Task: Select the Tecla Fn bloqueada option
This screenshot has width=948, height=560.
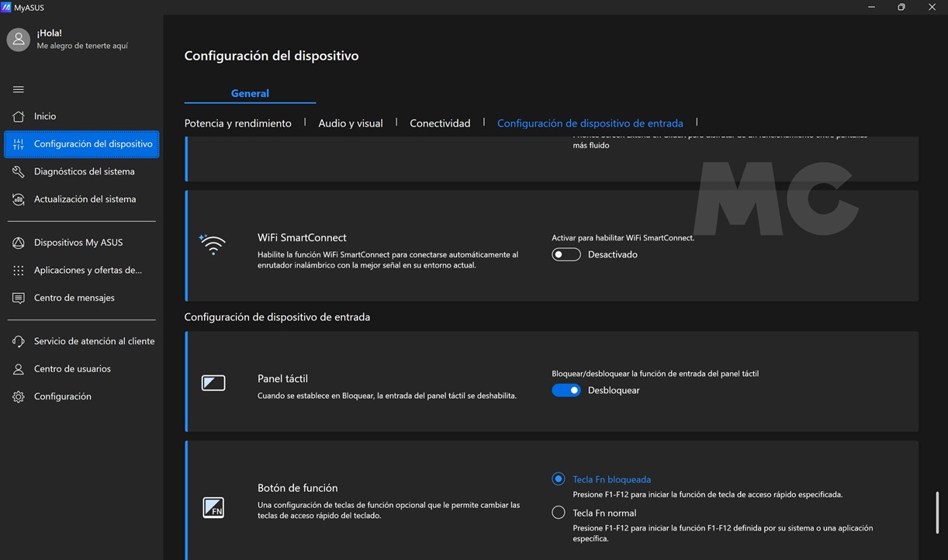Action: 558,479
